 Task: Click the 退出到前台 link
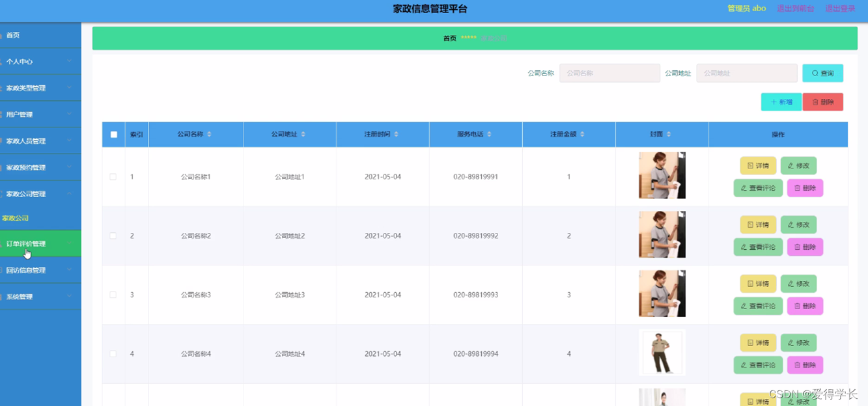[x=795, y=8]
